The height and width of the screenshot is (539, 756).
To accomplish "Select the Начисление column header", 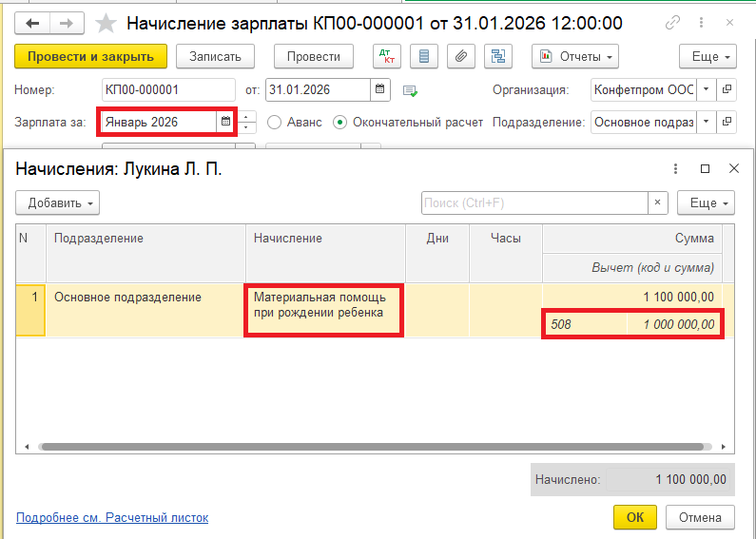I will [325, 253].
